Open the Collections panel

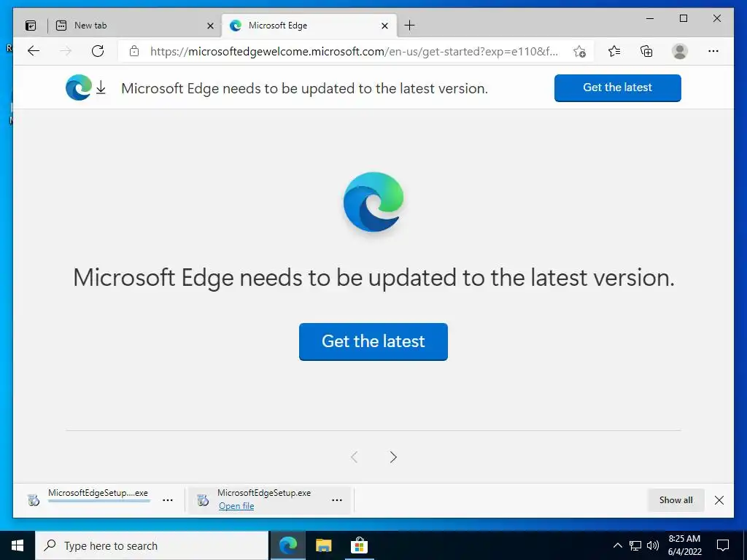tap(646, 51)
